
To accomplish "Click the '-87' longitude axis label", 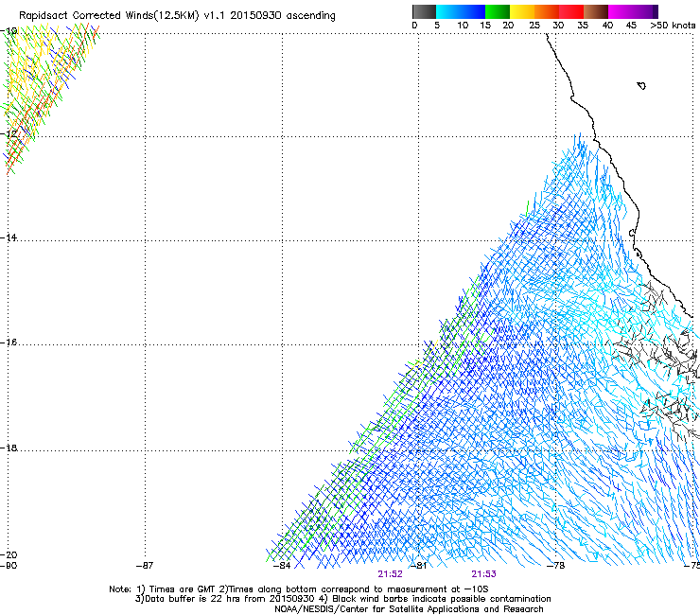I will point(145,566).
